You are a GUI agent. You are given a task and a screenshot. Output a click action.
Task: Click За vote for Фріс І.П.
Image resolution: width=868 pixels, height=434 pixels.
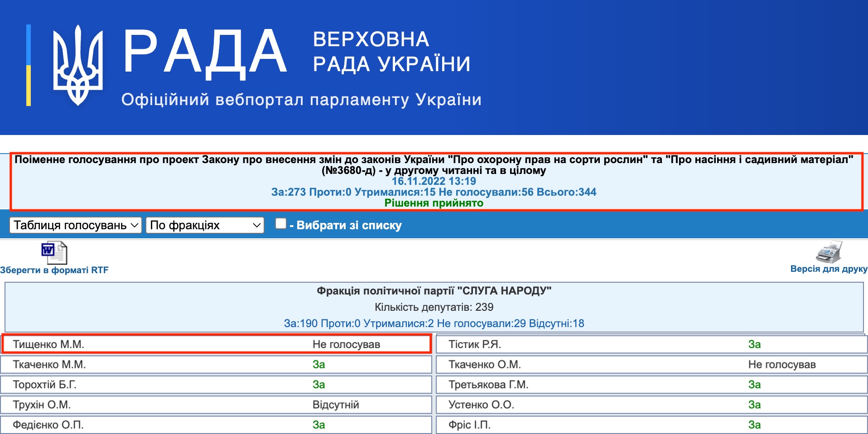coord(754,425)
